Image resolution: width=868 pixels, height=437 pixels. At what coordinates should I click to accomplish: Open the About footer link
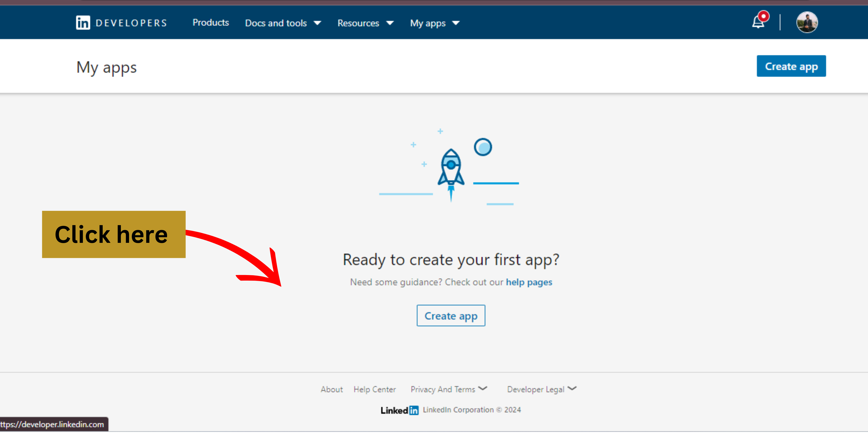(x=331, y=389)
